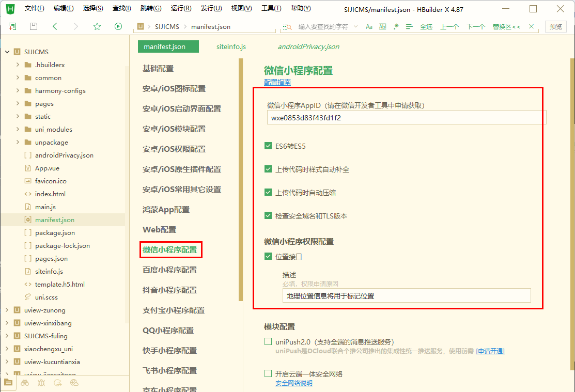Viewport: 575px width, 392px height.
Task: Expand the uview-zunong project
Action: tap(7, 310)
